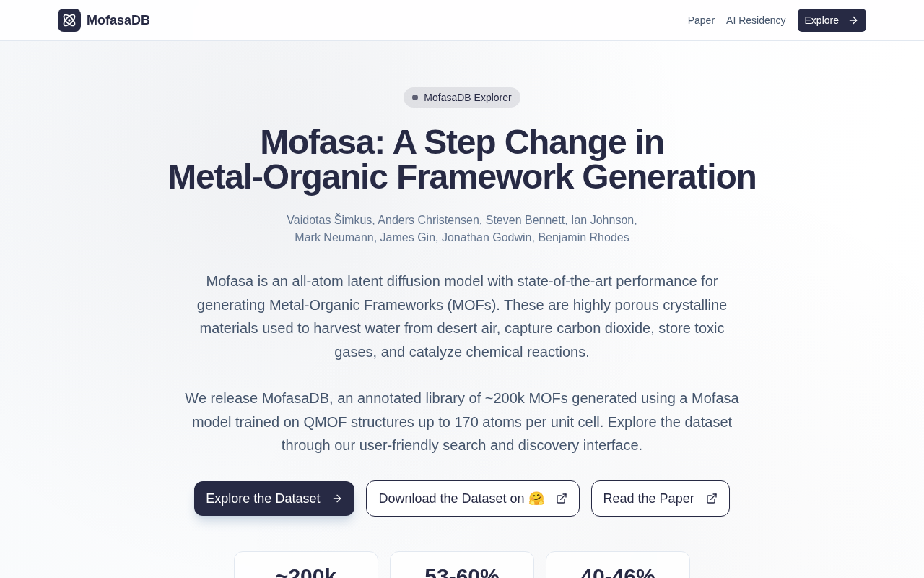This screenshot has width=924, height=578.
Task: Click the dot in the MofasaDB Explorer badge
Action: coord(415,98)
